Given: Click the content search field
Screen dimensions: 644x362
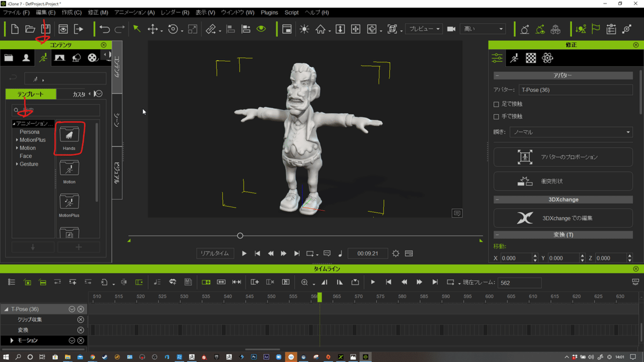Looking at the screenshot, I should [56, 110].
